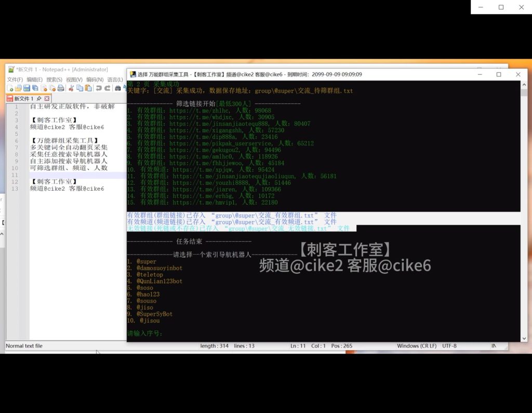Screen dimensions: 532x413
Task: Open Find with the search icon
Action: (x=118, y=88)
